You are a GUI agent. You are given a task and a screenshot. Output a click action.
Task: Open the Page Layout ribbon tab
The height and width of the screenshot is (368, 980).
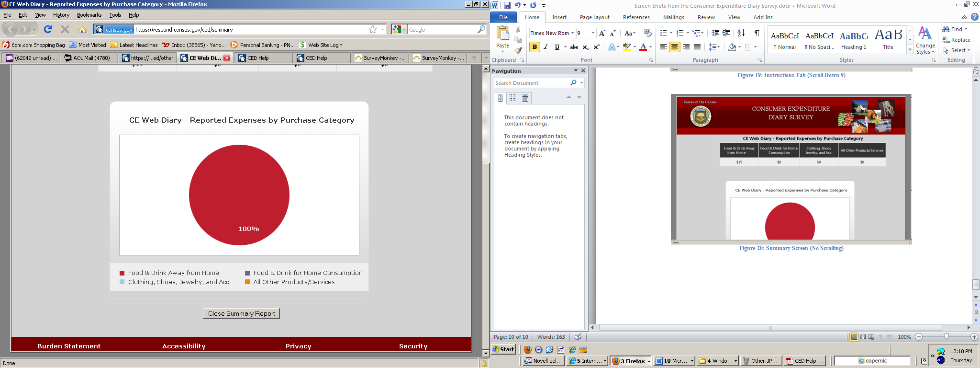(x=594, y=17)
